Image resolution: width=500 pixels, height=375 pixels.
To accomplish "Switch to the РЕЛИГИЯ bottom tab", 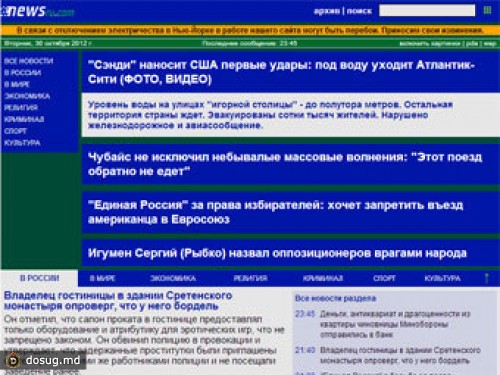I will (x=250, y=278).
